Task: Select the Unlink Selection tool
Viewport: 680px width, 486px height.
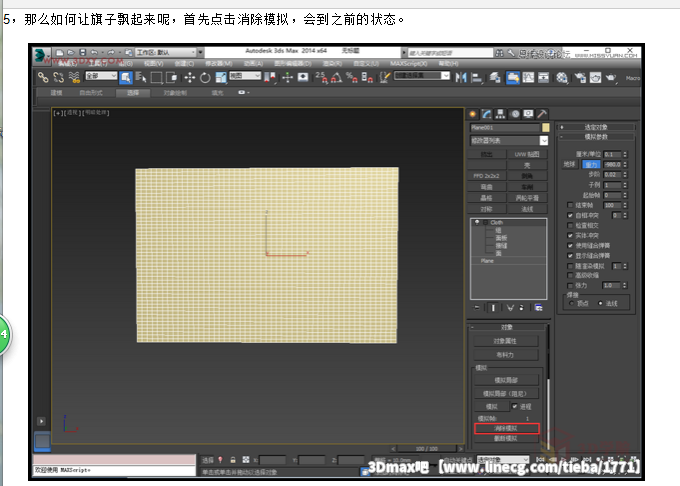Action: coord(59,78)
